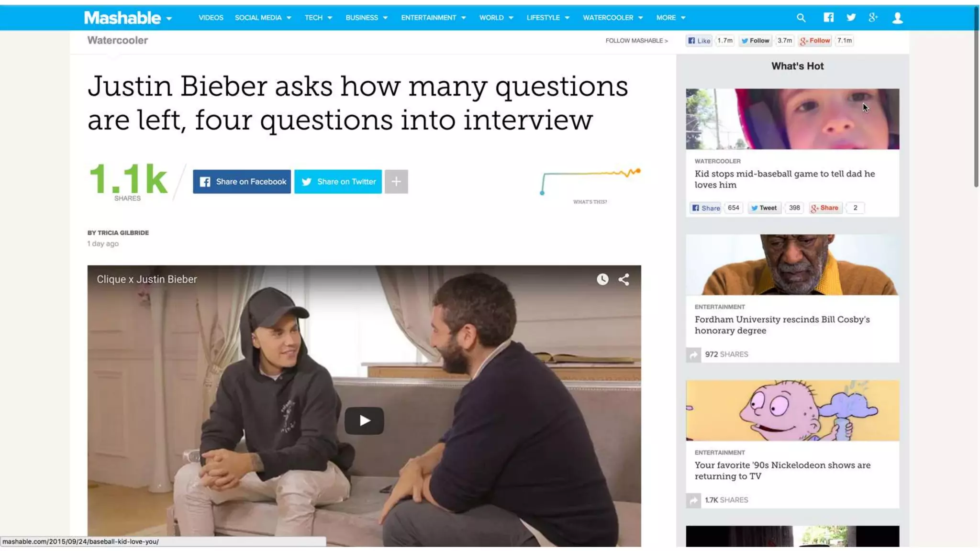Image resolution: width=980 pixels, height=551 pixels.
Task: Click the share icon on the video player
Action: click(624, 279)
